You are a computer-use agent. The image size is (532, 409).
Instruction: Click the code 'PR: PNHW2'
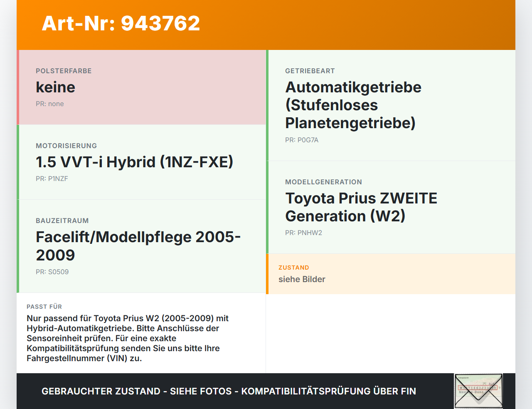[303, 233]
